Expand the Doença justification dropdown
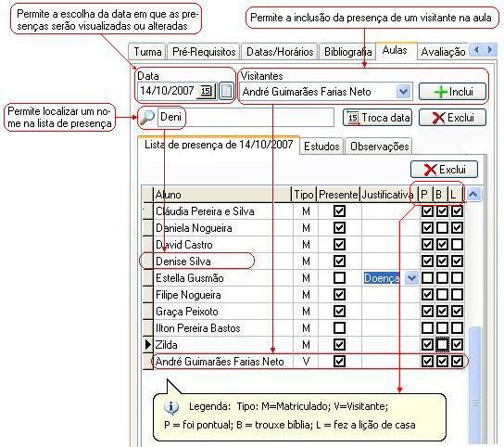This screenshot has width=504, height=447. [411, 277]
